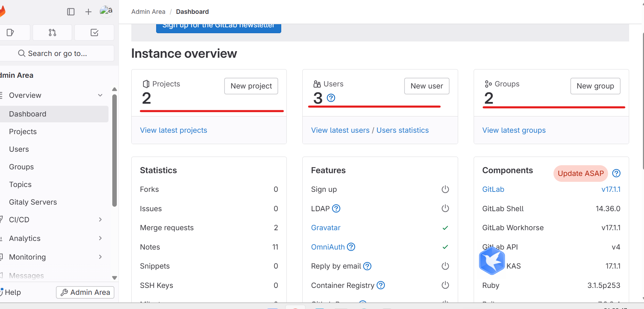Open the user avatar menu

pos(106,11)
